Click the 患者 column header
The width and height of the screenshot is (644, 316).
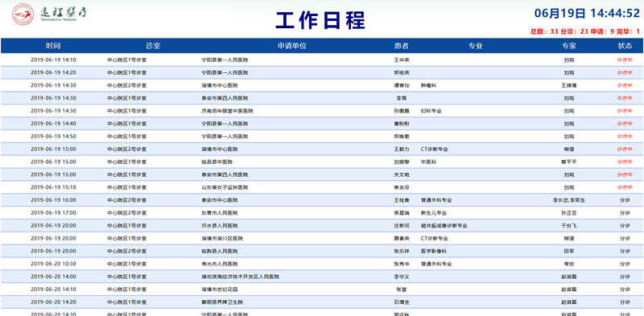tap(402, 46)
